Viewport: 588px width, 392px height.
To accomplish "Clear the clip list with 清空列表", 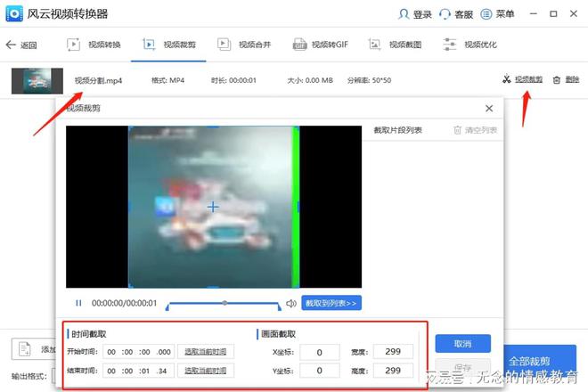I will click(x=476, y=130).
